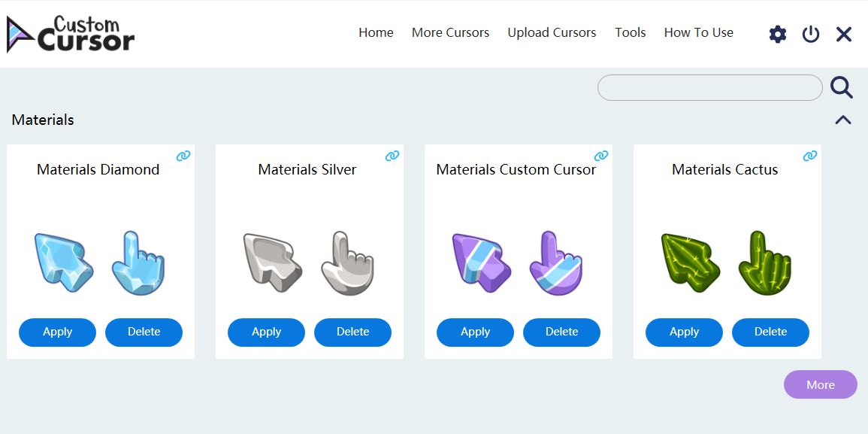Open the Upload Cursors page
Viewport: 868px width, 434px height.
(552, 32)
